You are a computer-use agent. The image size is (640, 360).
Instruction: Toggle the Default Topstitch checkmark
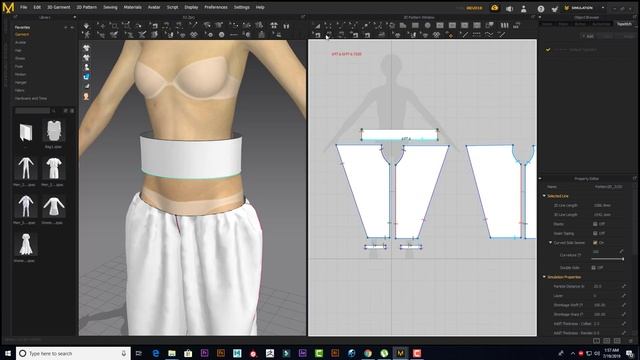pos(548,50)
